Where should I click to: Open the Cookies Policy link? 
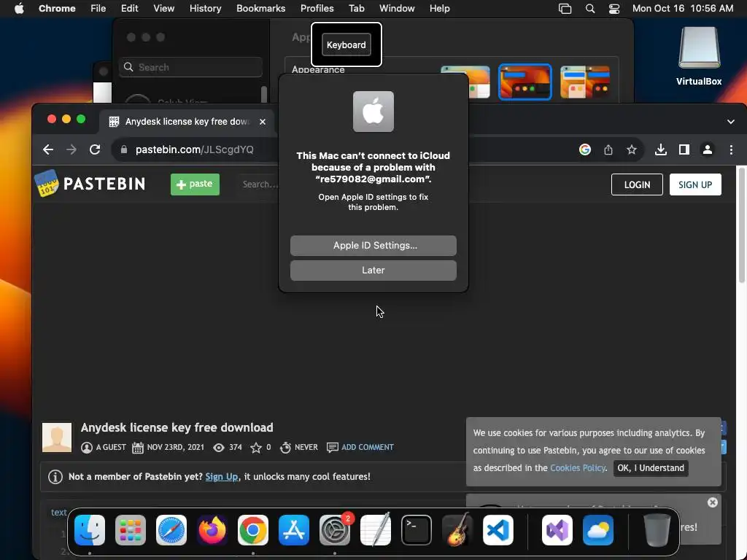[x=578, y=468]
